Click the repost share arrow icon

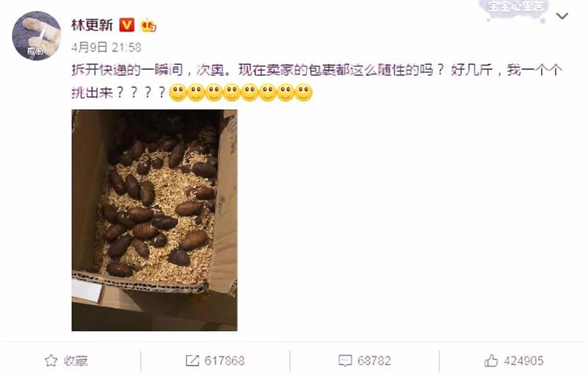(193, 361)
